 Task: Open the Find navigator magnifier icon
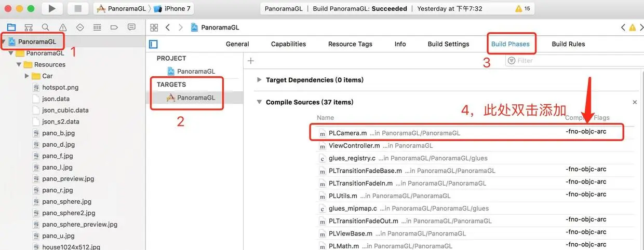(x=46, y=27)
